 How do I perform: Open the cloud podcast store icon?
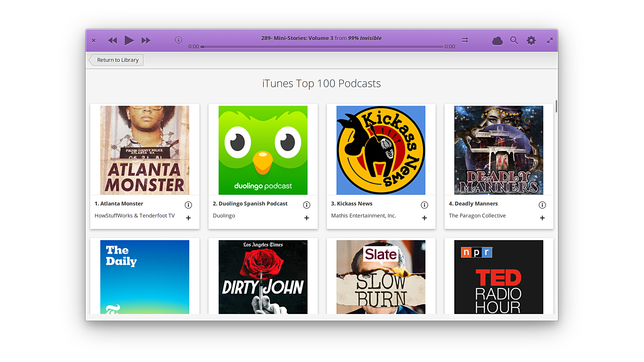(x=497, y=41)
